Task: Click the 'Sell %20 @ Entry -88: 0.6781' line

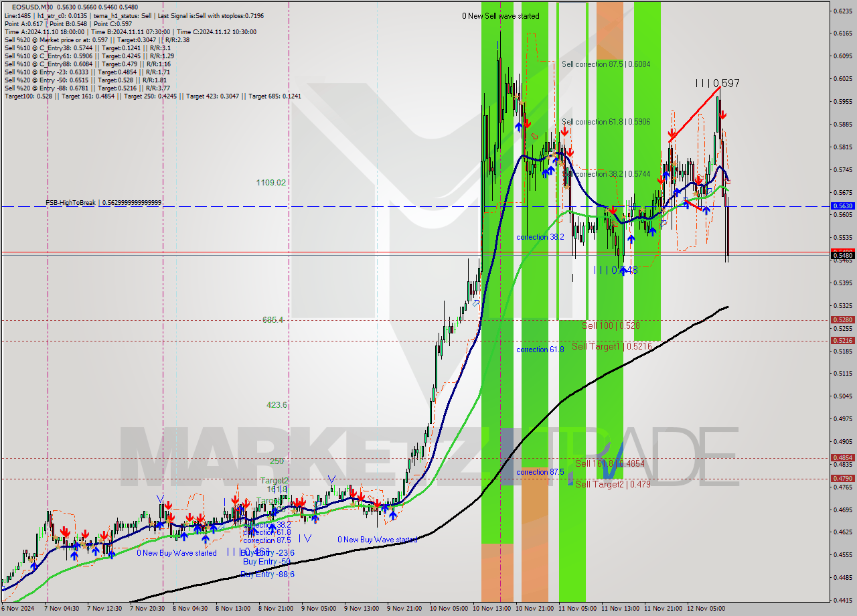Action: pyautogui.click(x=87, y=88)
